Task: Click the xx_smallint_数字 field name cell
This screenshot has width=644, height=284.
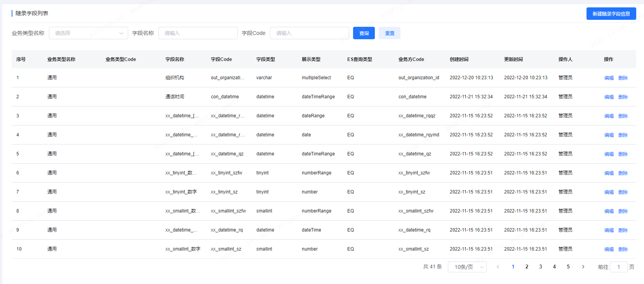Action: pos(183,249)
